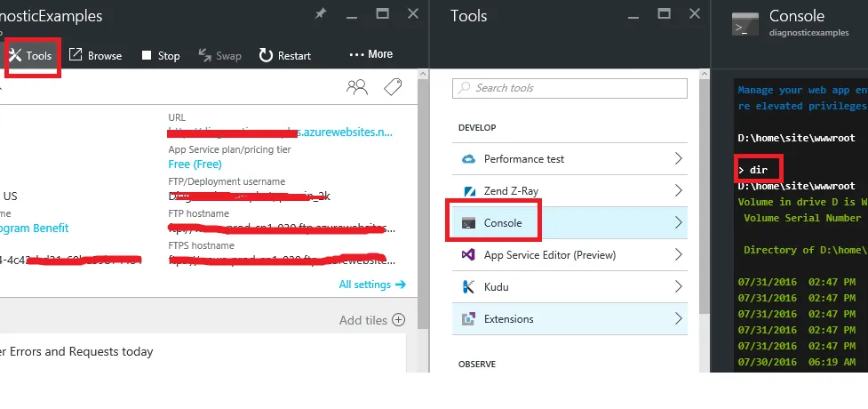Viewport: 868px width, 409px height.
Task: Restart the web app
Action: 284,55
